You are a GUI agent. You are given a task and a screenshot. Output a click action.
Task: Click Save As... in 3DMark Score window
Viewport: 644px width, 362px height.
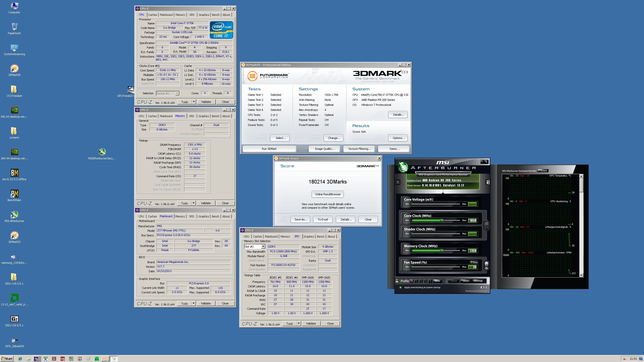coord(301,219)
